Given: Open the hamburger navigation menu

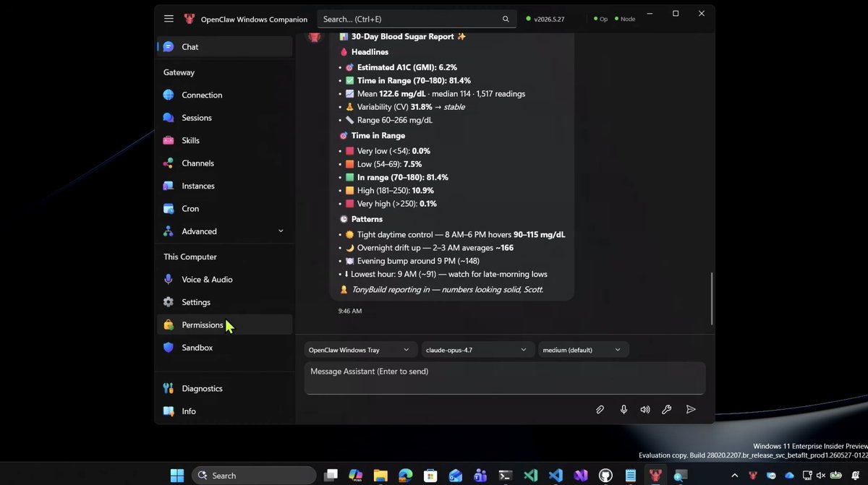Looking at the screenshot, I should click(x=169, y=19).
